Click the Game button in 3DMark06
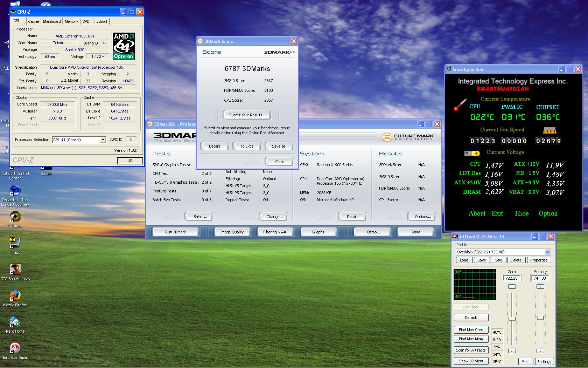 pos(416,232)
